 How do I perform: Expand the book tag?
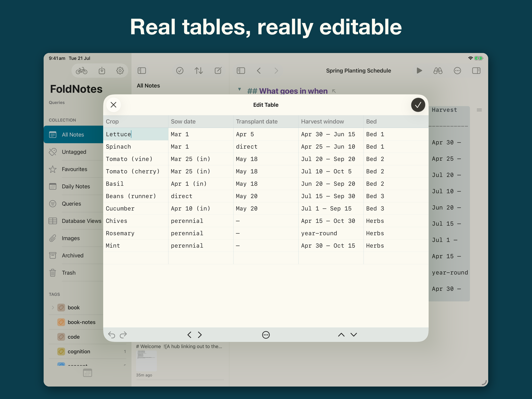click(53, 308)
